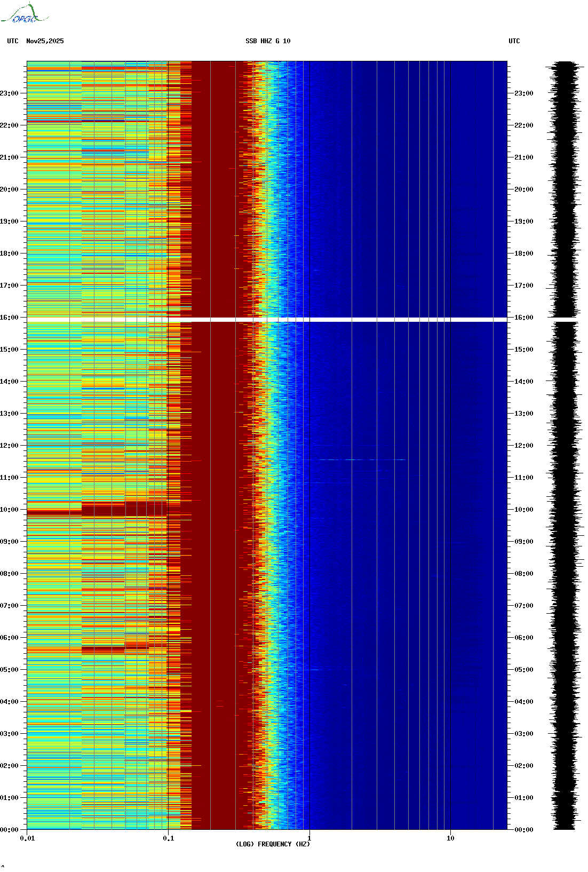Click the 12:00 right time axis label

click(x=523, y=446)
